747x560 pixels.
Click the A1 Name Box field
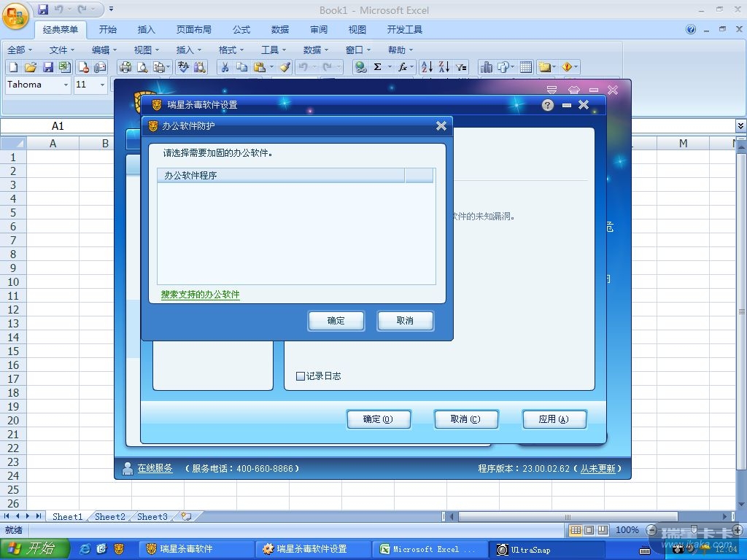(x=57, y=125)
